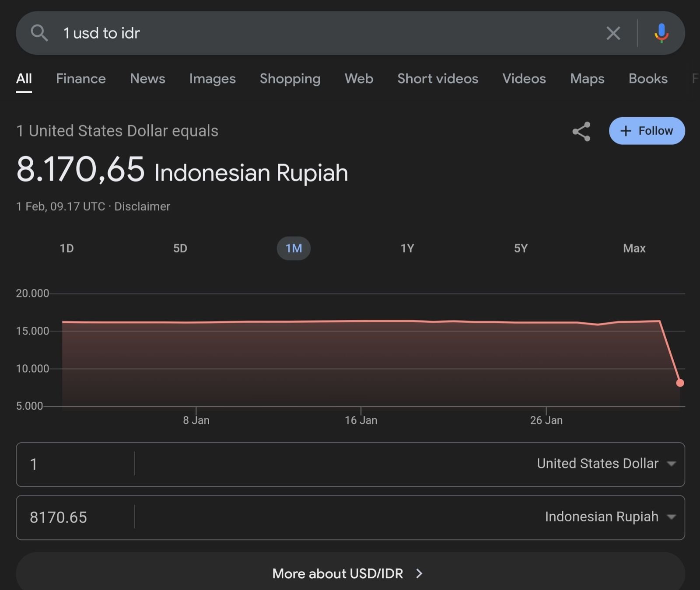Show the 5Y chart range
Image resolution: width=700 pixels, height=590 pixels.
[x=521, y=248]
